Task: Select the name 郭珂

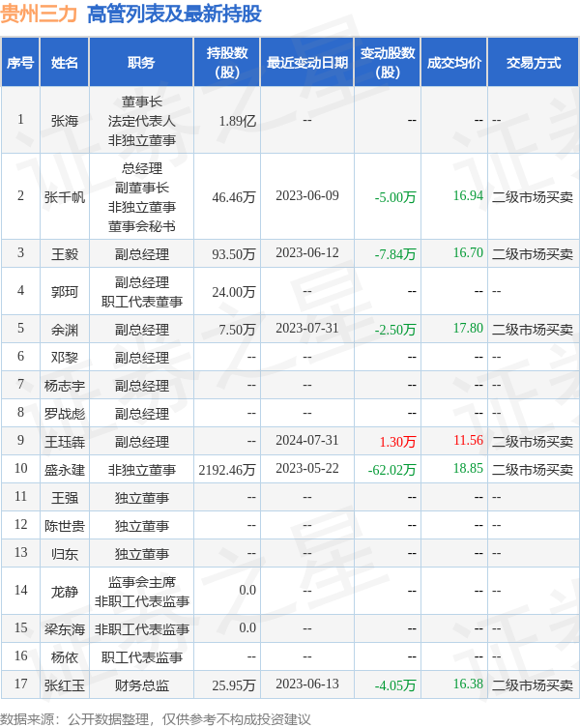Action: coord(65,292)
